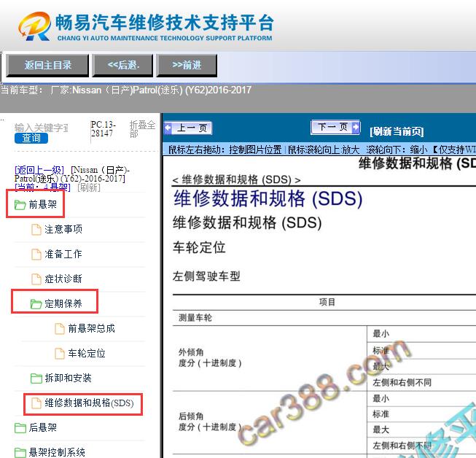The height and width of the screenshot is (458, 476).
Task: Click the 症状诊断 document icon
Action: click(36, 279)
